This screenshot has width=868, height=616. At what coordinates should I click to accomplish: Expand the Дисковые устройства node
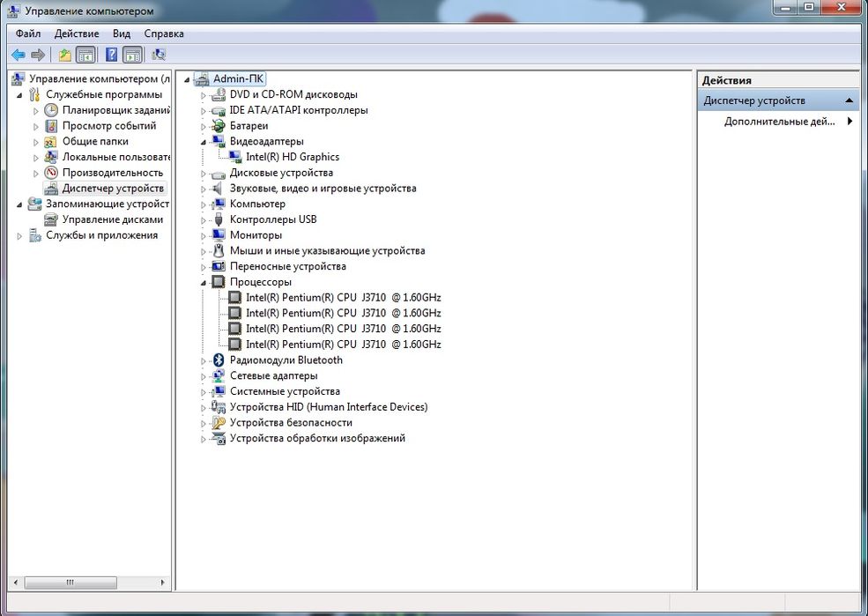click(x=204, y=174)
